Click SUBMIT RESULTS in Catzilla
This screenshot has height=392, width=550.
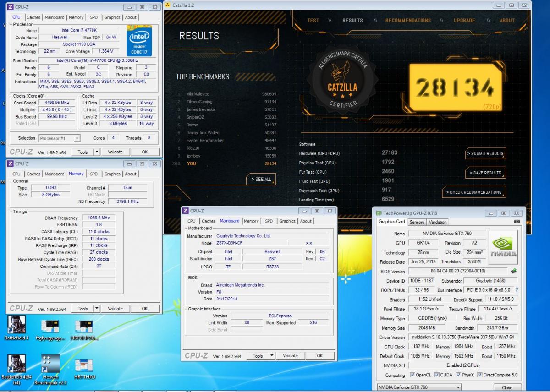click(x=486, y=154)
